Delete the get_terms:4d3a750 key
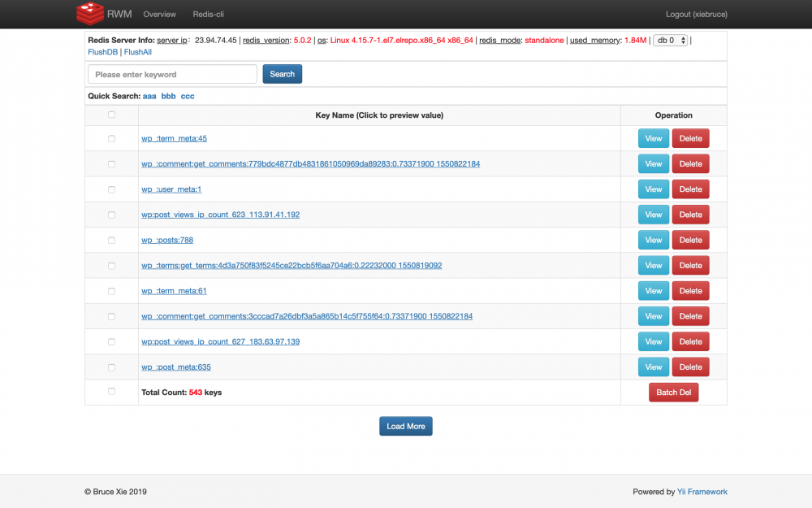Image resolution: width=812 pixels, height=508 pixels. [691, 266]
